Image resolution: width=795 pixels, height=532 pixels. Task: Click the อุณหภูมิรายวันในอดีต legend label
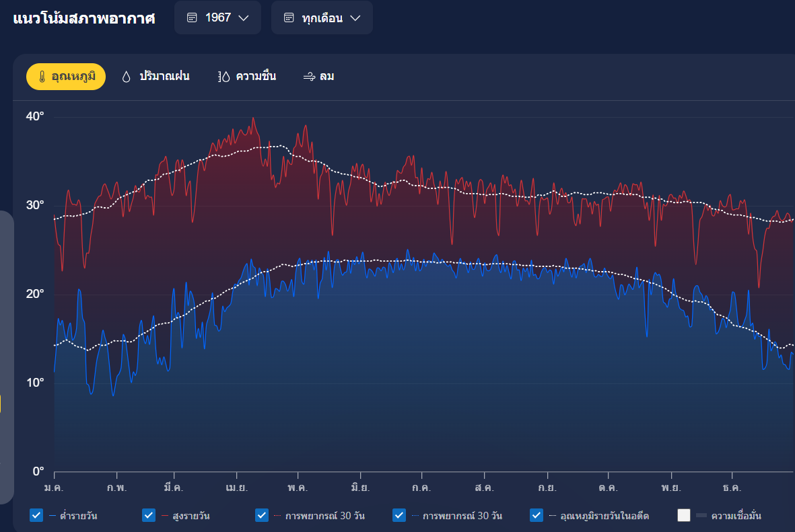click(604, 516)
